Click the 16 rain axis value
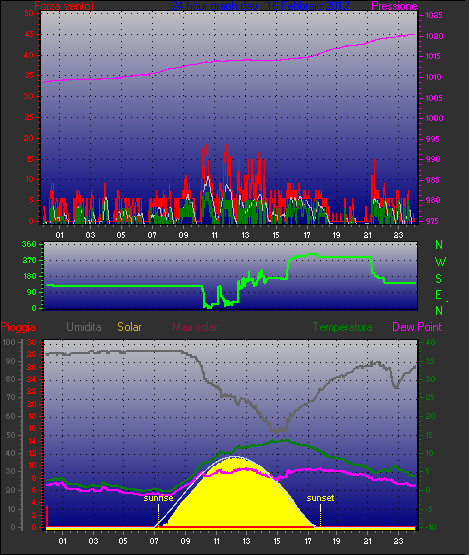Screen dimensions: 469x555 click(x=32, y=428)
